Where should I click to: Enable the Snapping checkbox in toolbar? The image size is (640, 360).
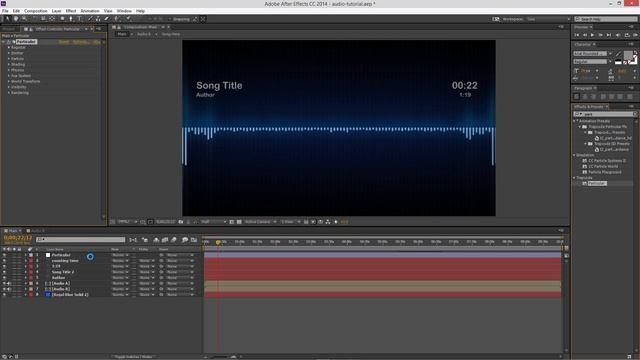[x=170, y=19]
